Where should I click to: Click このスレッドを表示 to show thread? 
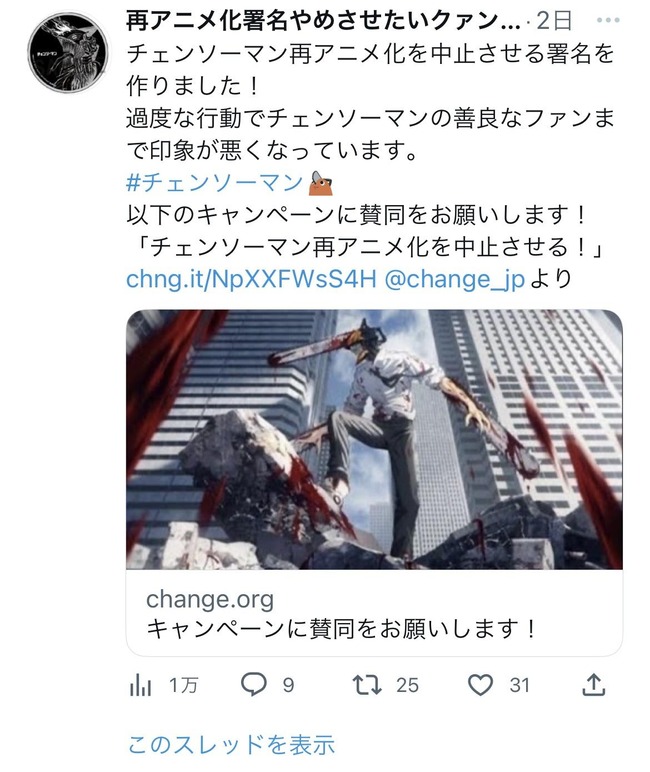click(x=231, y=744)
